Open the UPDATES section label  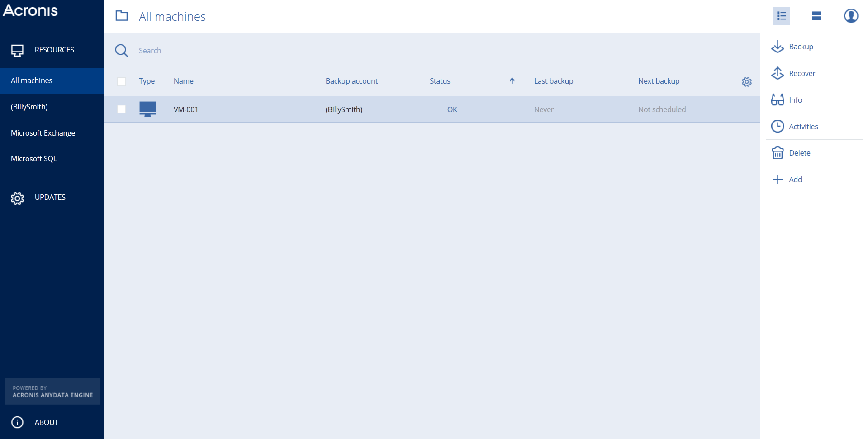click(x=50, y=197)
